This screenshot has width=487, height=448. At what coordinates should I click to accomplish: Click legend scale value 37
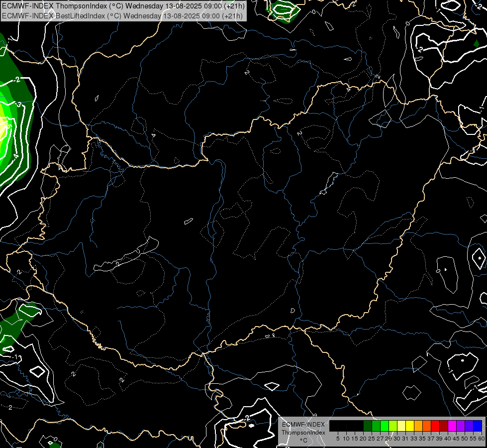pyautogui.click(x=431, y=439)
